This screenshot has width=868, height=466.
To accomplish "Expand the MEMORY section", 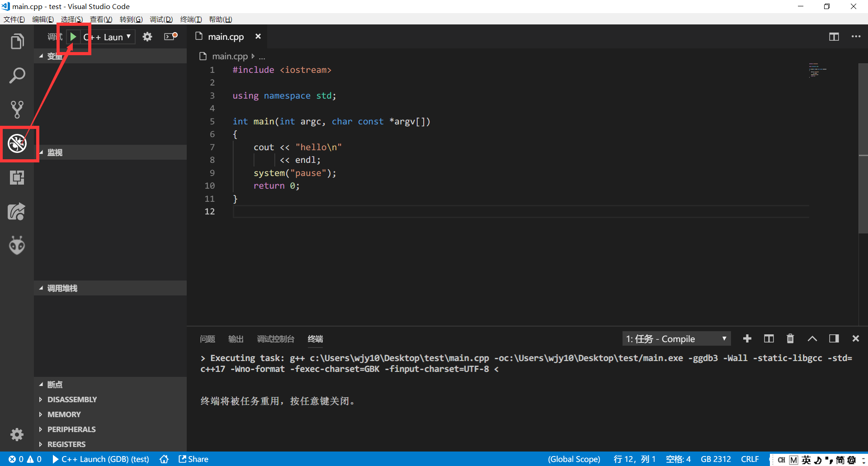I will [110, 414].
